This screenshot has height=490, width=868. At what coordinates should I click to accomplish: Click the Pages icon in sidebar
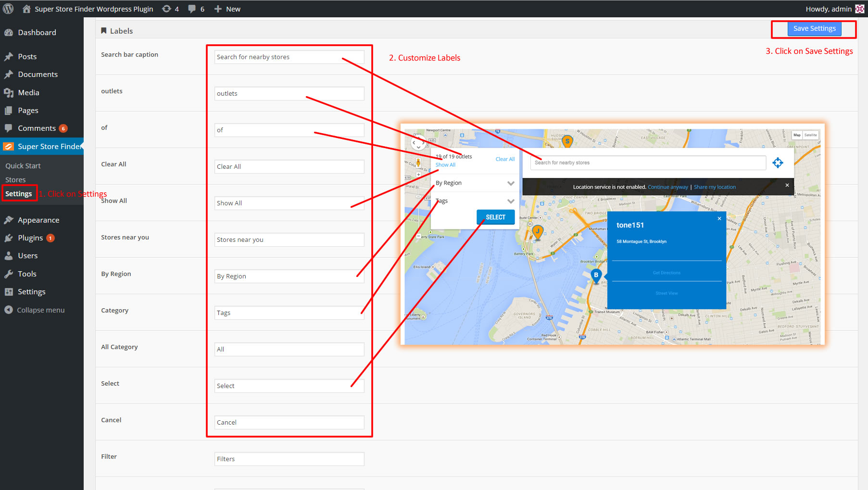pos(9,111)
